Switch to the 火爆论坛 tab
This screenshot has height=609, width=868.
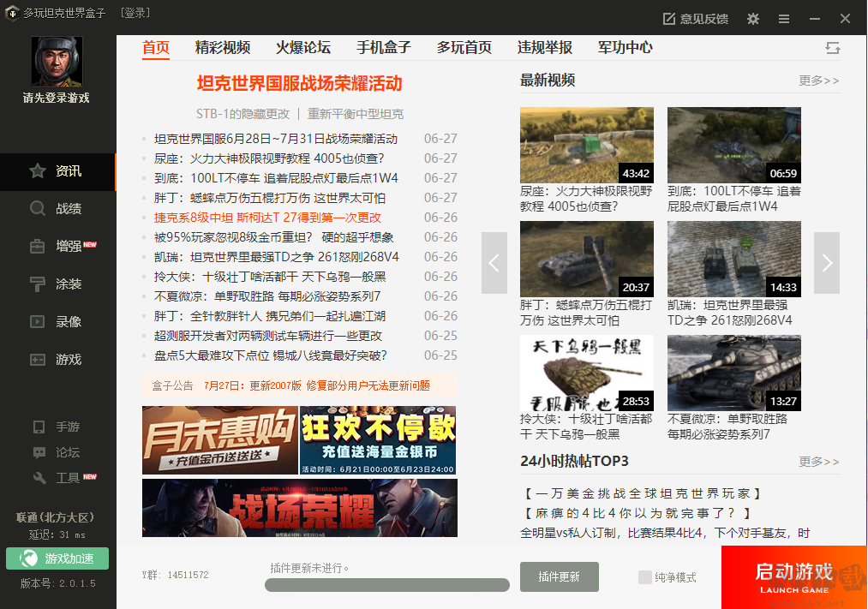click(303, 48)
